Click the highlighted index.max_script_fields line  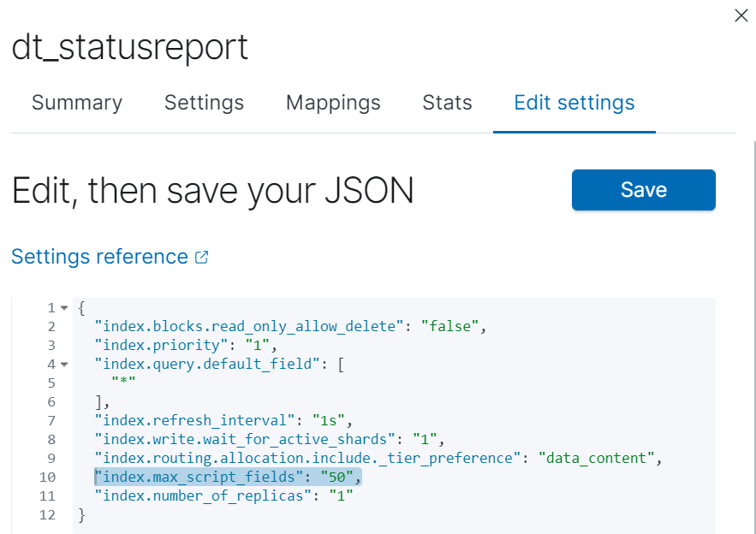pos(228,478)
